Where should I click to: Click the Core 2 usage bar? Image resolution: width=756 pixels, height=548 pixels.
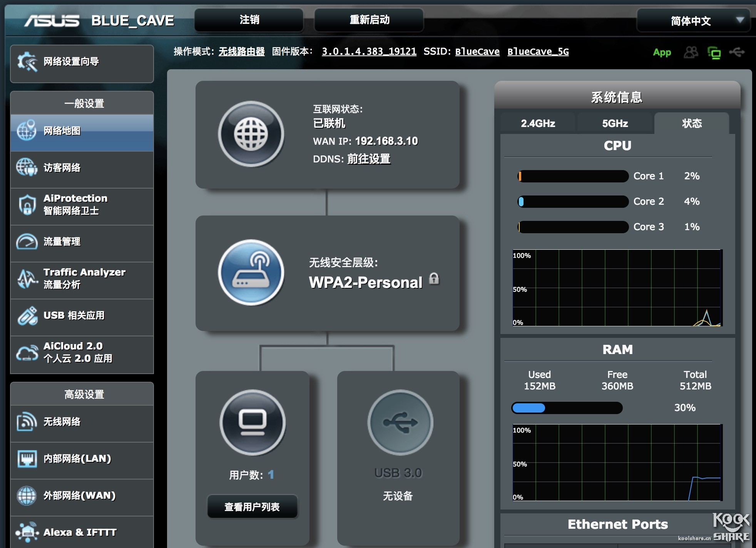click(x=573, y=202)
